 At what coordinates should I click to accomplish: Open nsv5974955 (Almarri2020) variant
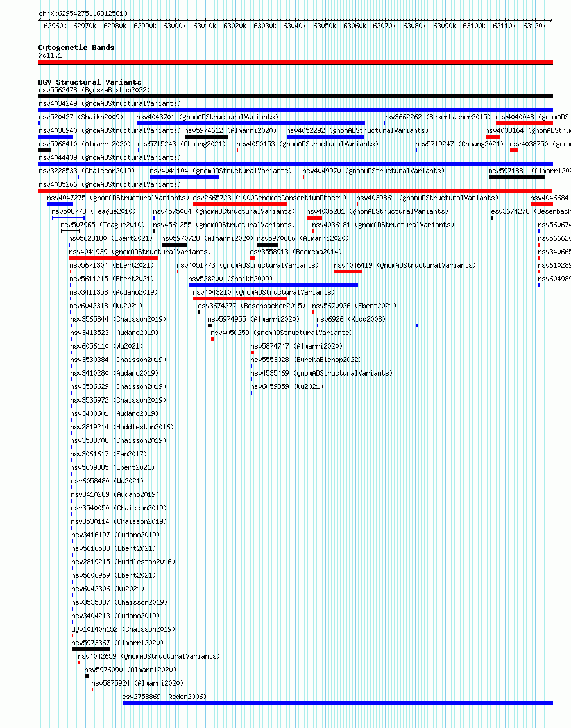tap(253, 319)
